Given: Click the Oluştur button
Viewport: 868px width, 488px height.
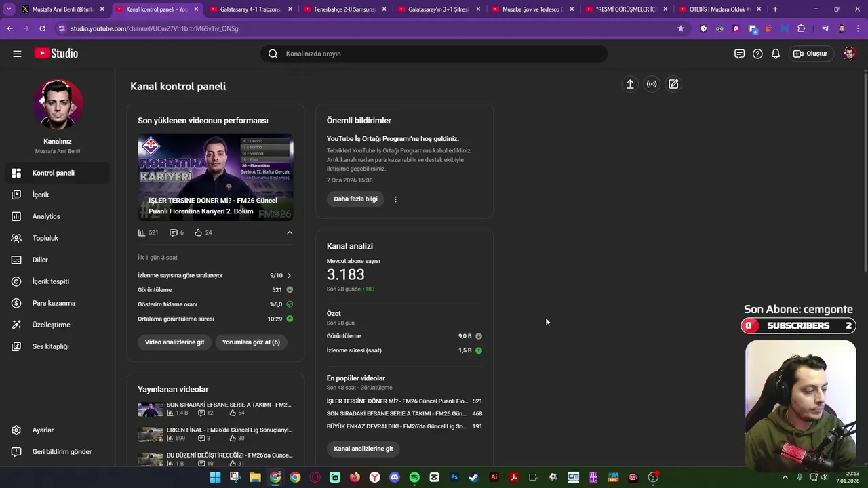Looking at the screenshot, I should coord(810,54).
